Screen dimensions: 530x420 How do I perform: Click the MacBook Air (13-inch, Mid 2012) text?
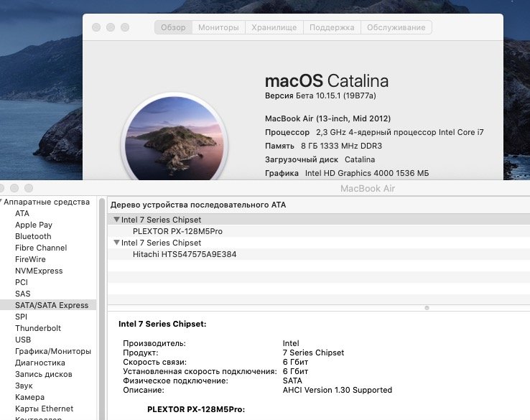pyautogui.click(x=328, y=118)
